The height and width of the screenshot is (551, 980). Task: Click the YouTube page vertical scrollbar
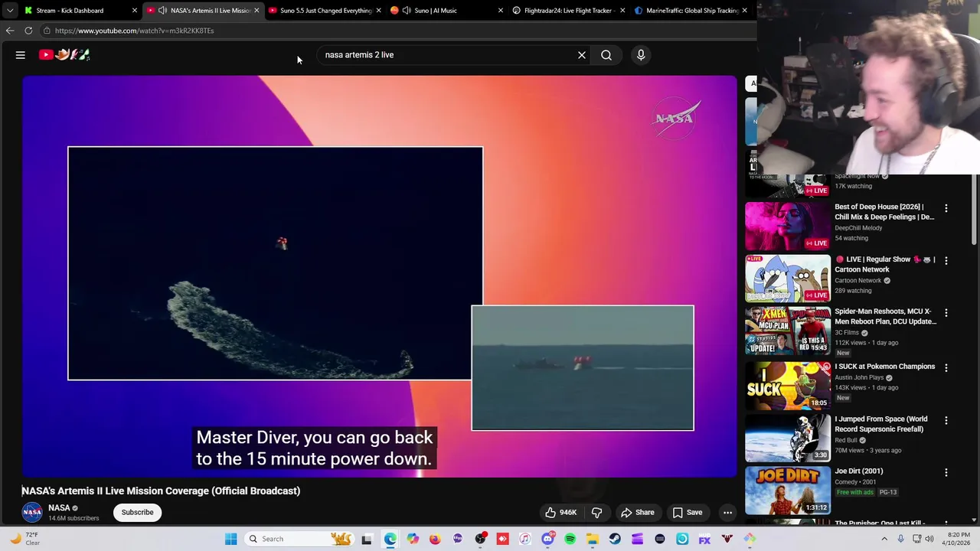pyautogui.click(x=975, y=210)
